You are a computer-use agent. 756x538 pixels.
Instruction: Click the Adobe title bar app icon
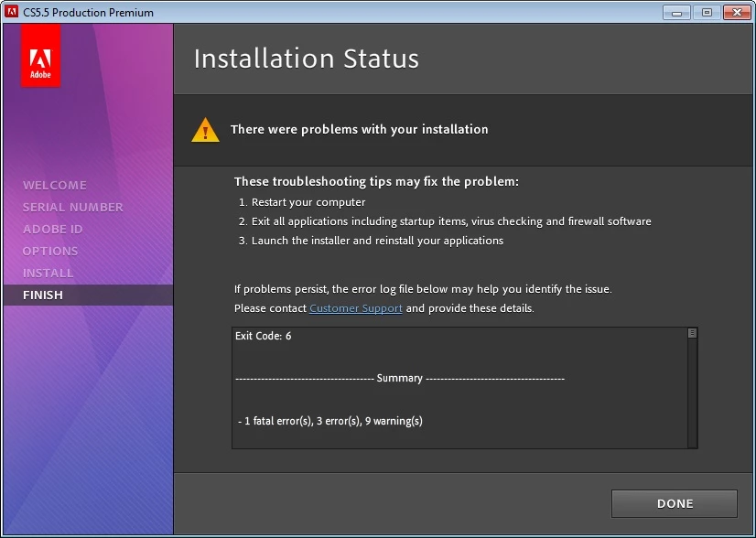click(12, 12)
